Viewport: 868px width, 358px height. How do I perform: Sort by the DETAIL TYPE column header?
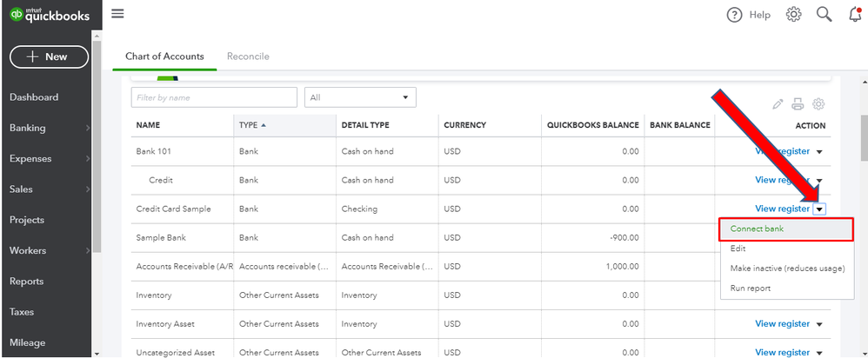pyautogui.click(x=364, y=125)
